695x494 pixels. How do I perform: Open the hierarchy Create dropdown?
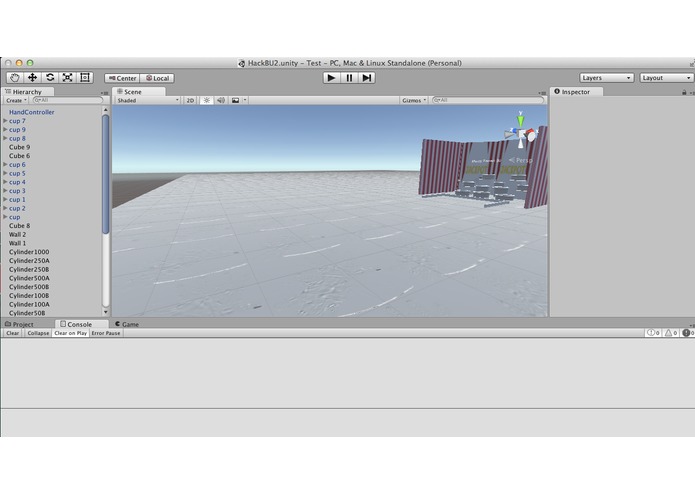pyautogui.click(x=16, y=101)
